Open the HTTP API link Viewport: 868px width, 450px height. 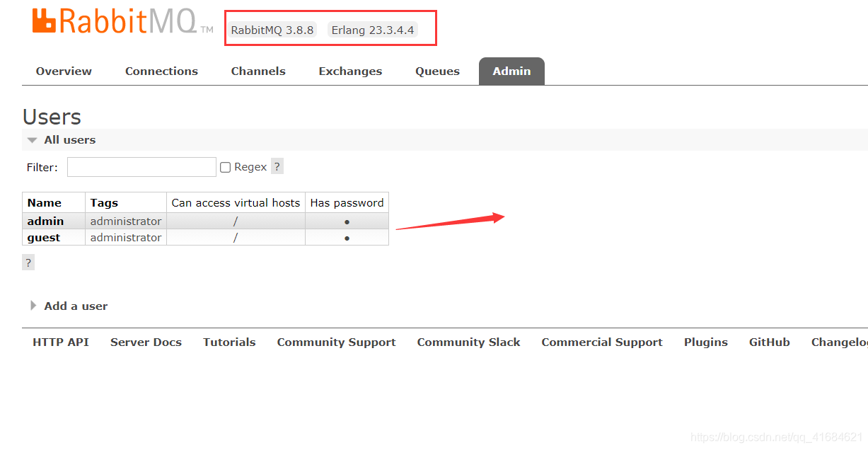(61, 342)
